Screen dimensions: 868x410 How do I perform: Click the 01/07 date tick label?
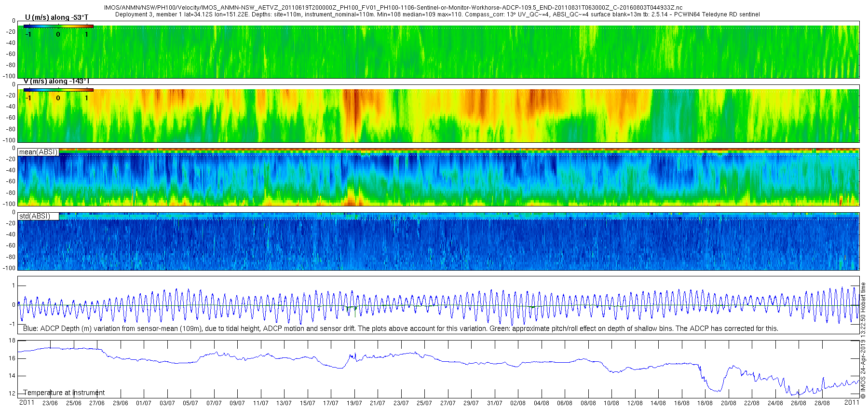pos(144,403)
